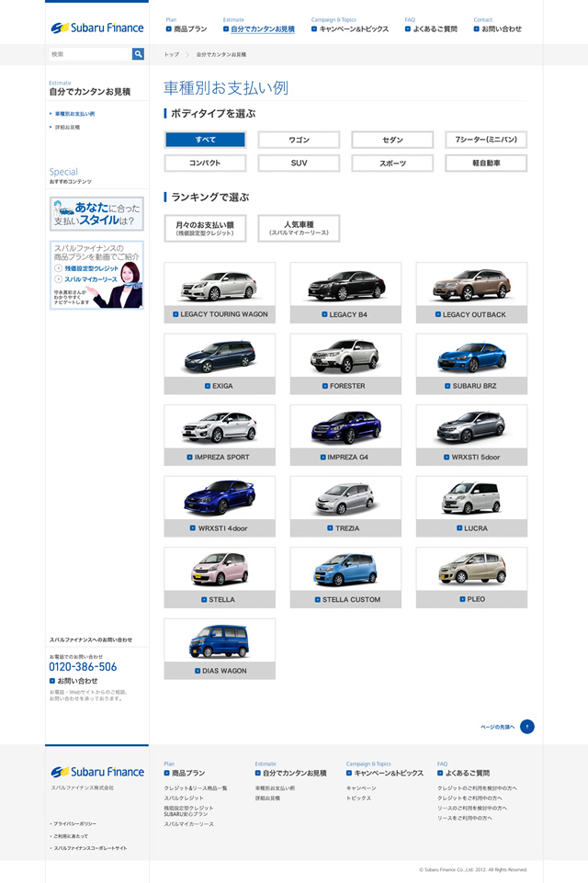
Task: Play スバルマイカーリース video in banner
Action: (86, 279)
